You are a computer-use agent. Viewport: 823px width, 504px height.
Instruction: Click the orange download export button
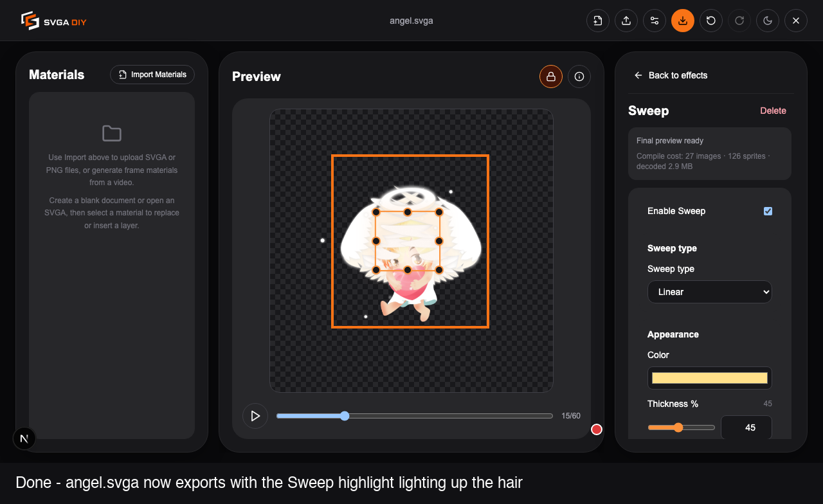point(683,21)
